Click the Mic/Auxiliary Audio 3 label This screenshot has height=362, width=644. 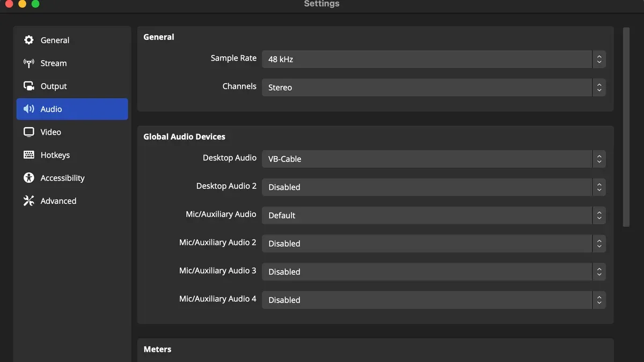(x=218, y=271)
